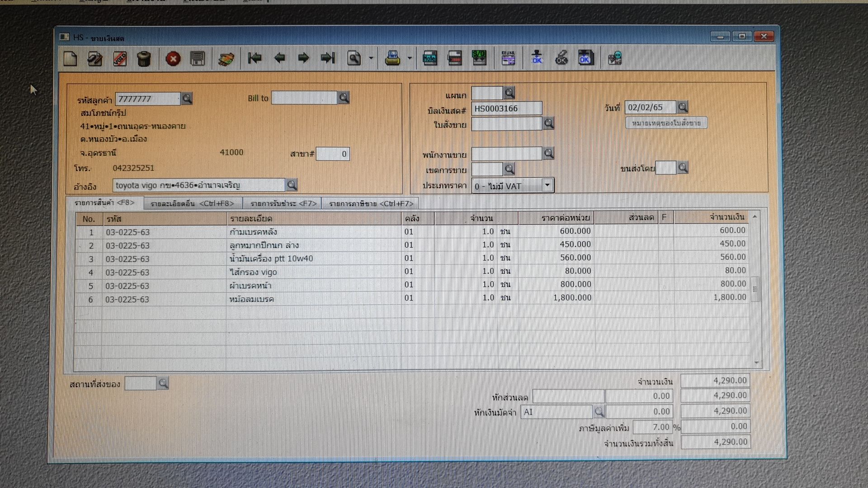Click the เขตการขาย lookup magnifier

[x=509, y=169]
